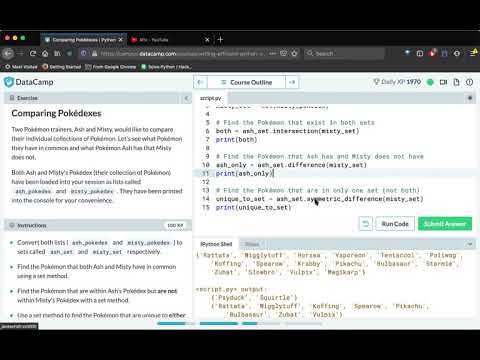
Task: Click the second exercise progress bar segment
Action: (x=219, y=323)
